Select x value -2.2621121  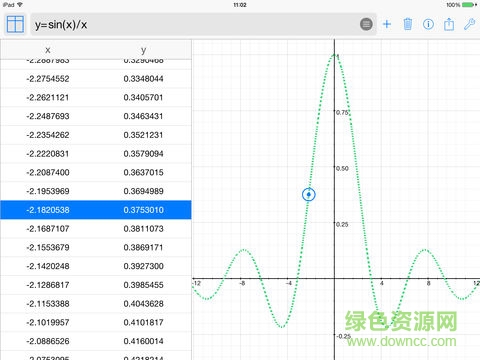point(48,97)
